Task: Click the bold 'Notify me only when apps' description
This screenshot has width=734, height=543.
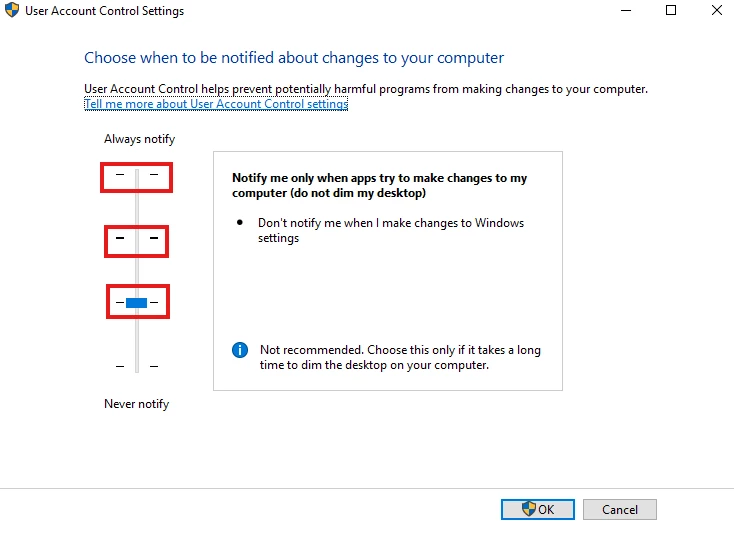Action: click(x=380, y=185)
